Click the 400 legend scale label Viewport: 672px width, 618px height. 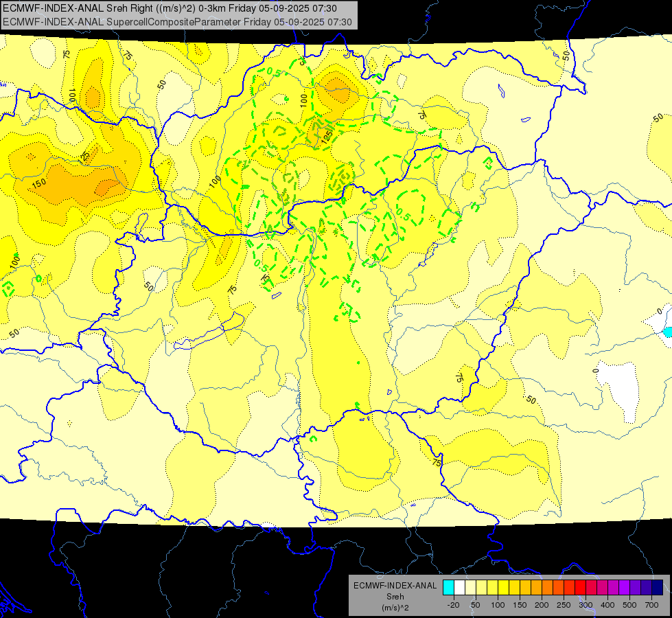point(607,605)
